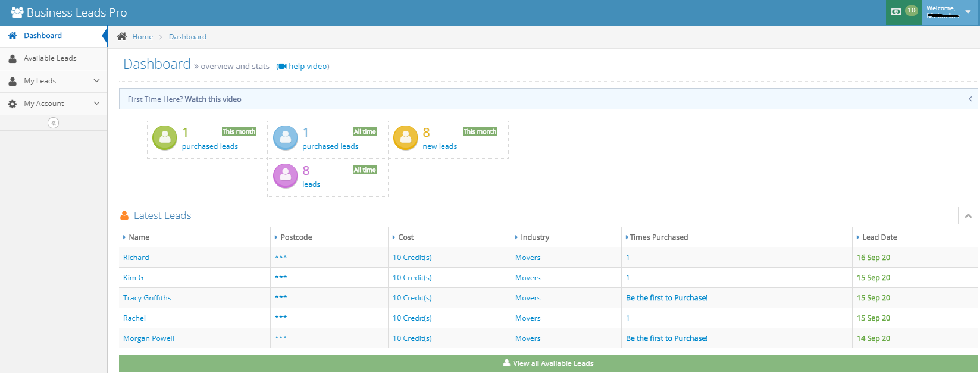980x373 pixels.
Task: Expand the My Leads submenu
Action: (x=96, y=81)
